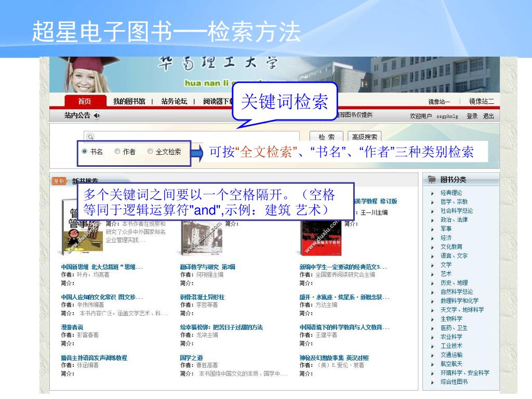The image size is (532, 399).
Task: Open the 航空航天 category
Action: tap(451, 364)
